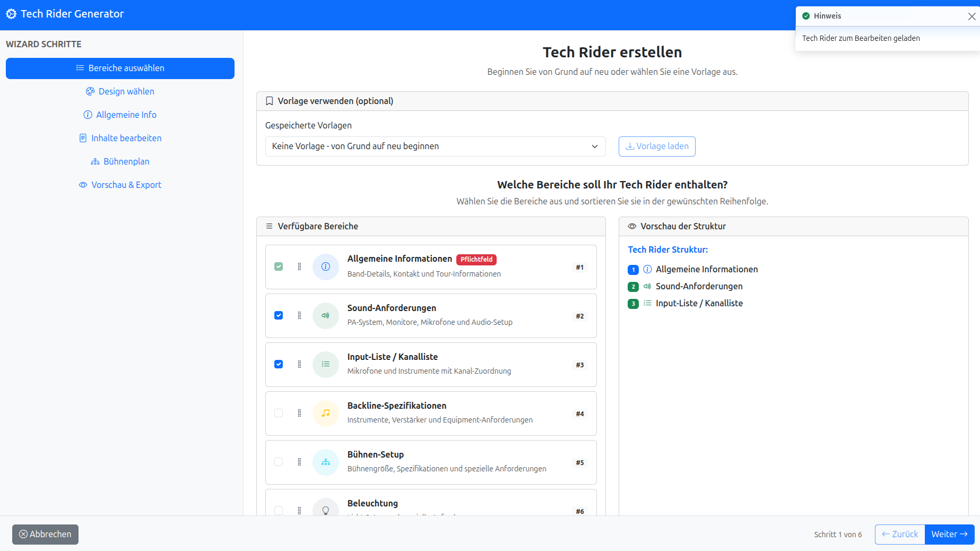Open the Gespeicherte Vorlagen dropdown

(435, 147)
